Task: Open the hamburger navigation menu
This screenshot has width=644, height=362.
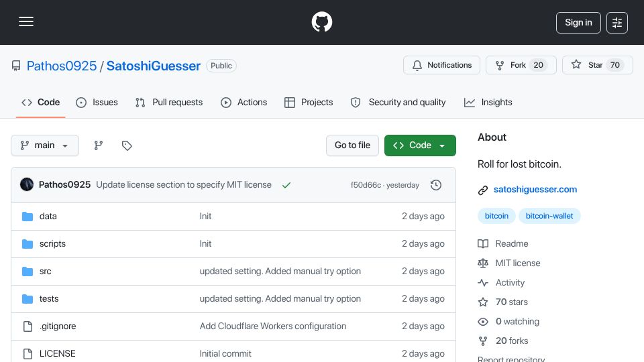Action: 26,21
